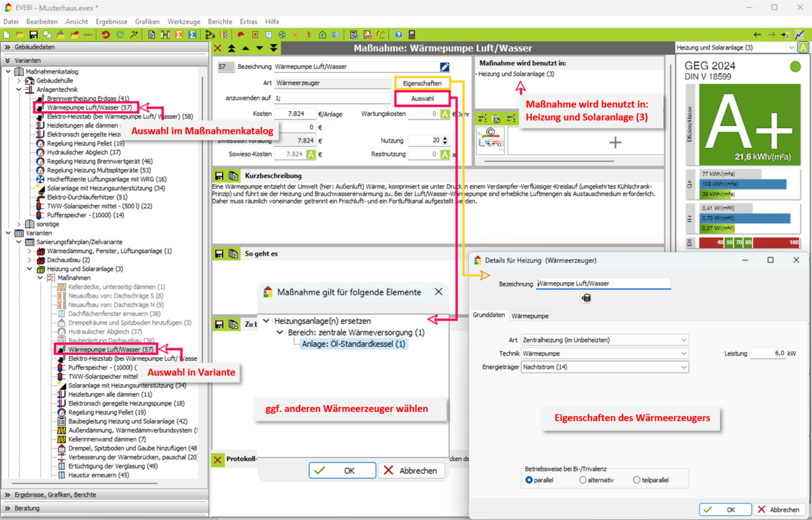Collapse the 'Heizungsanlage(n) ersetzen' tree node

coord(267,321)
